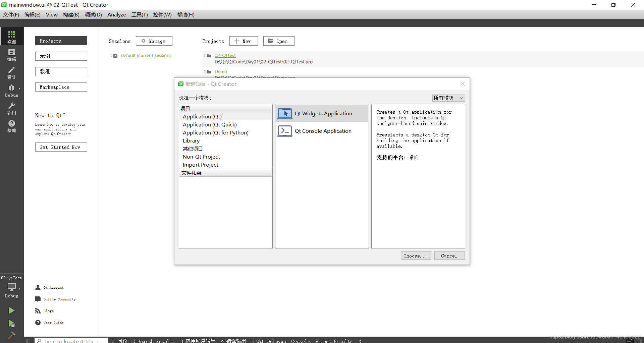Open the 1 问题 issues pane
The width and height of the screenshot is (644, 343).
(x=119, y=341)
